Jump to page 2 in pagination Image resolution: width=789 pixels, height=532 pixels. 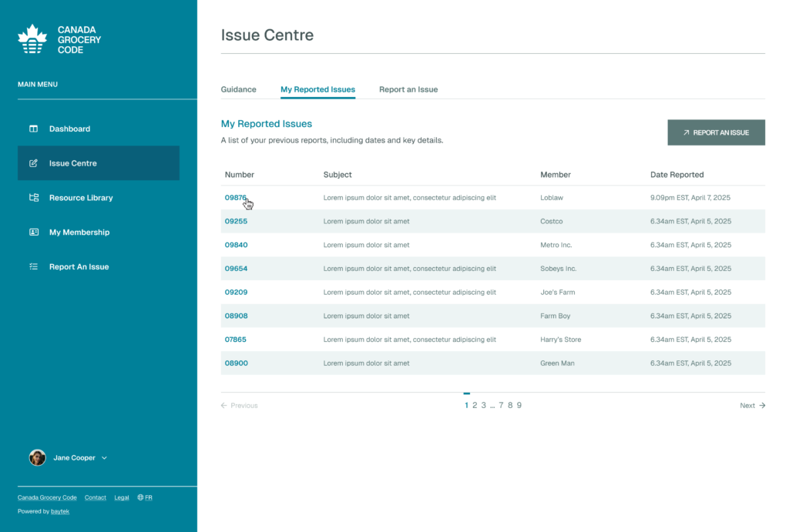coord(475,406)
